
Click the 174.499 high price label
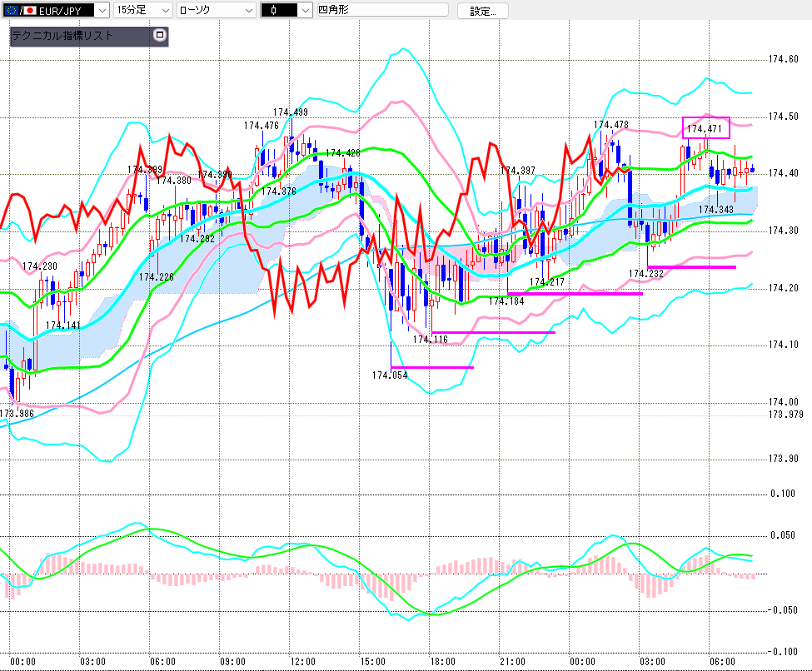(x=290, y=112)
